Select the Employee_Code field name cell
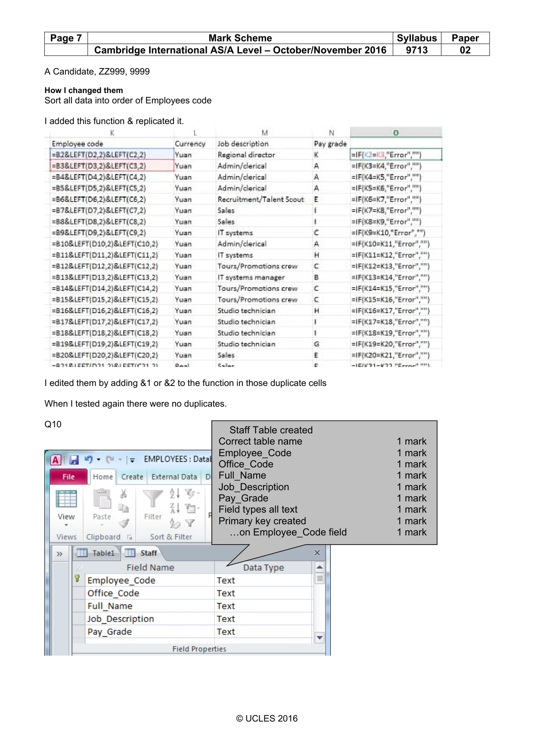Viewport: 534px width, 756px height. click(x=150, y=580)
